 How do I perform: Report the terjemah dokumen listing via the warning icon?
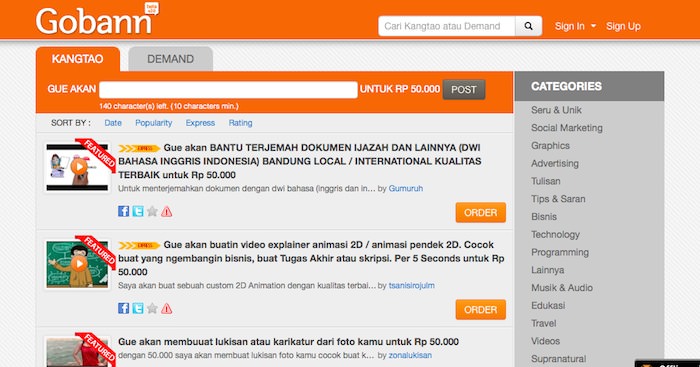(x=167, y=211)
